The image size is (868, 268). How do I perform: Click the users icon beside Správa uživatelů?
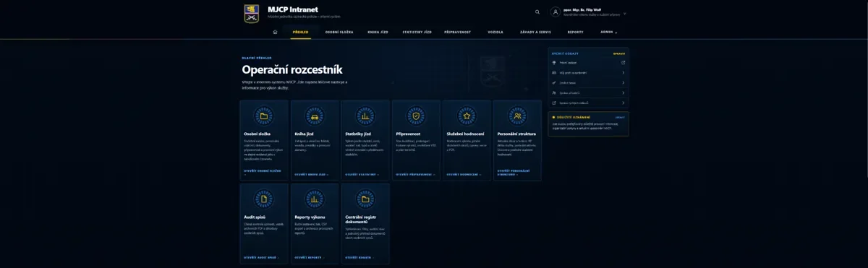click(x=554, y=92)
